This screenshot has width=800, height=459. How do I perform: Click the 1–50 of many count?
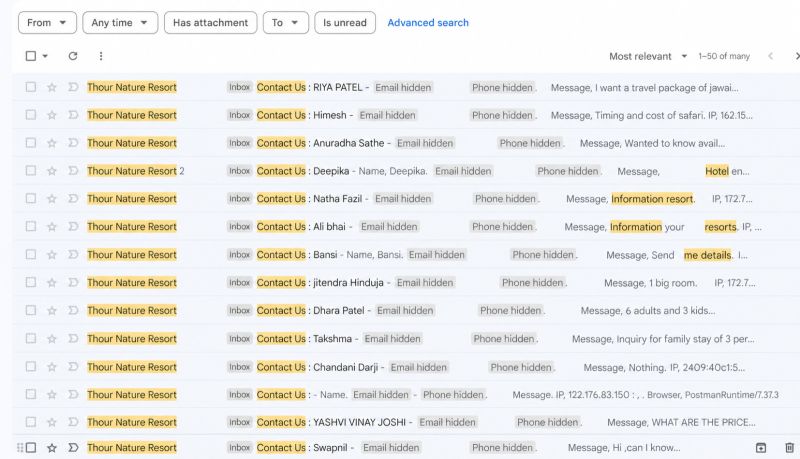click(724, 56)
